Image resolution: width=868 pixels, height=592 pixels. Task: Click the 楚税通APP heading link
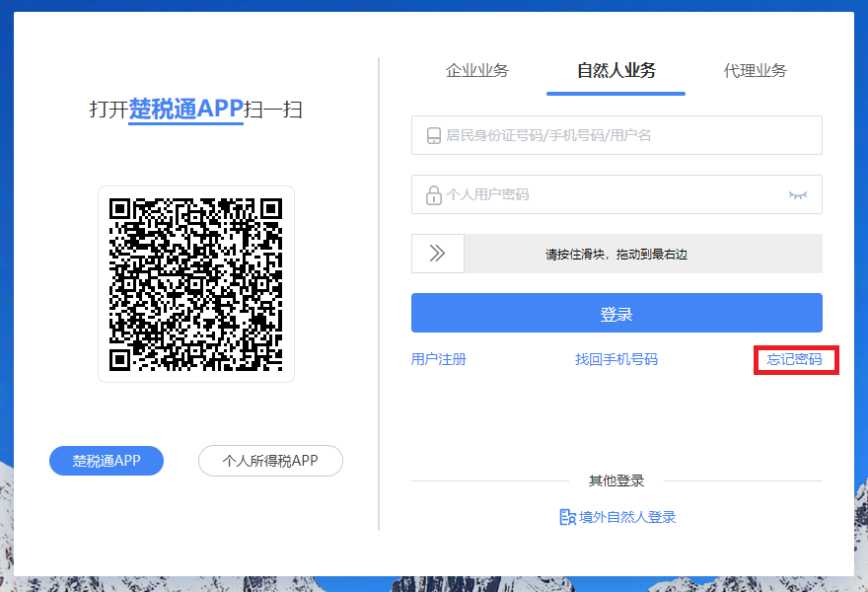click(x=186, y=110)
